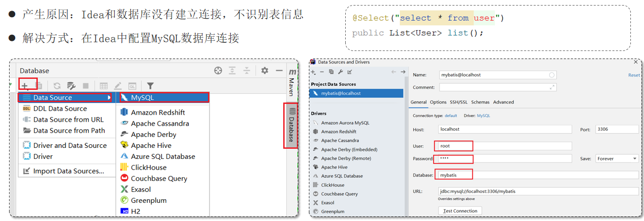The width and height of the screenshot is (644, 221).
Task: Choose Data Source from Path
Action: [67, 130]
